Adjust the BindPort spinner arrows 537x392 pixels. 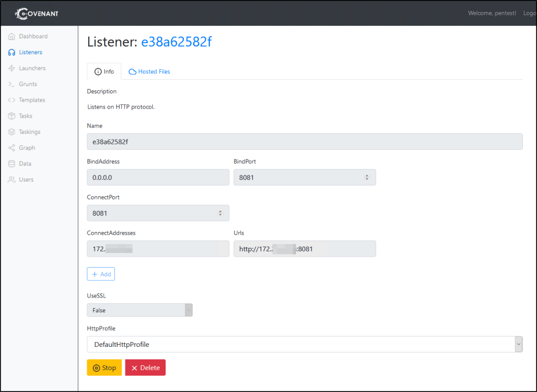(x=367, y=177)
